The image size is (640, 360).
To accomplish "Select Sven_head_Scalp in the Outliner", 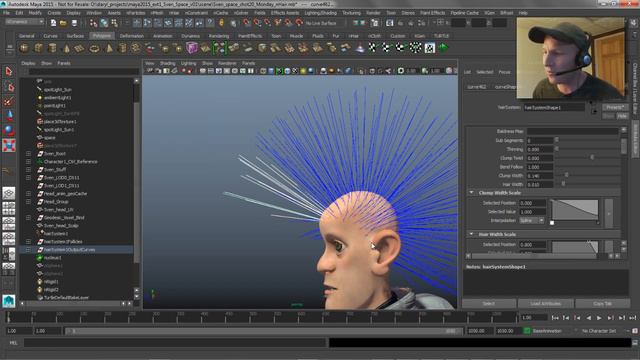I will click(x=61, y=226).
